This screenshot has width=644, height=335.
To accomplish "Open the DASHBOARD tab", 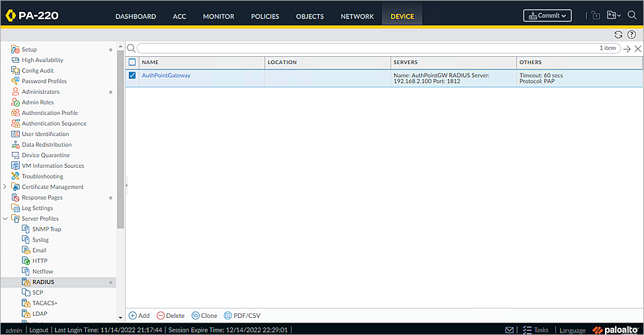I will coord(136,17).
